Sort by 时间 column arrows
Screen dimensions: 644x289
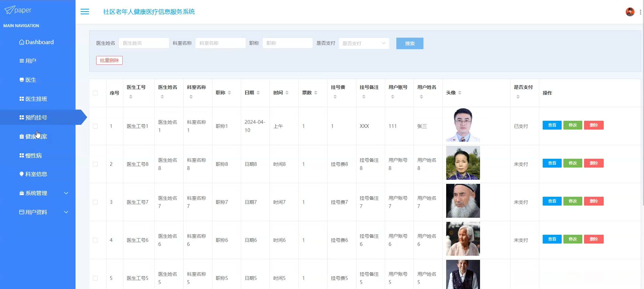[x=287, y=93]
